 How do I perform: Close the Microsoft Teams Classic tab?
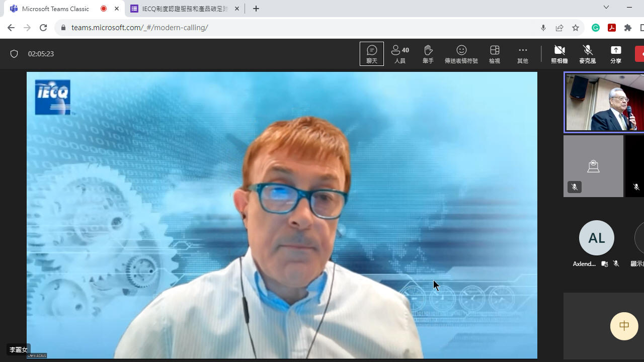click(x=117, y=9)
